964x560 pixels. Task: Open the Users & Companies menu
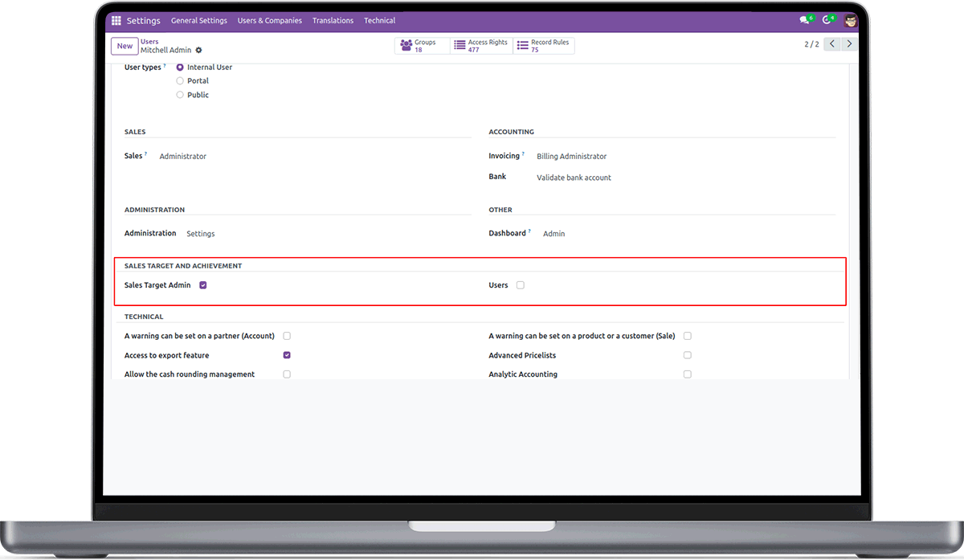pyautogui.click(x=270, y=21)
